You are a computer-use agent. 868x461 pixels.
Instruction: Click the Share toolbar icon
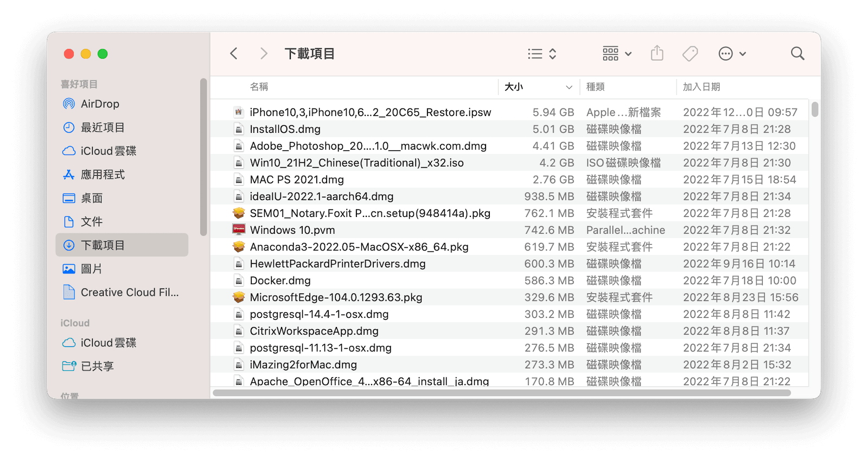point(657,53)
